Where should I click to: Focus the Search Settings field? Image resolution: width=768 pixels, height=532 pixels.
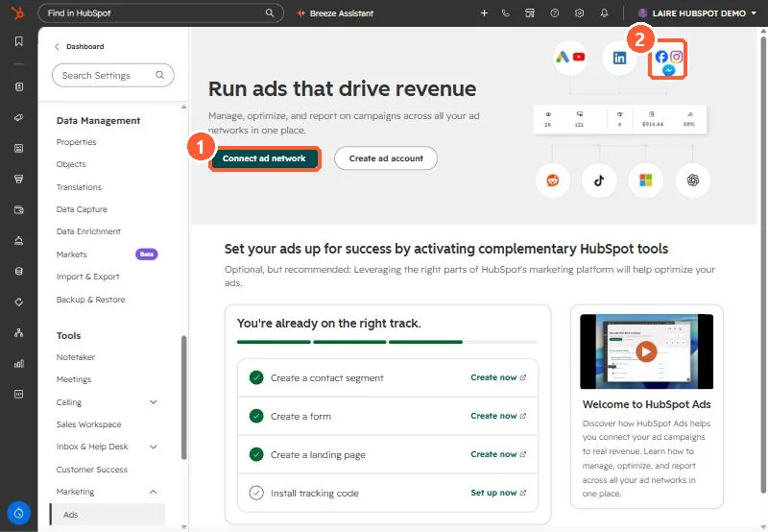pyautogui.click(x=112, y=75)
